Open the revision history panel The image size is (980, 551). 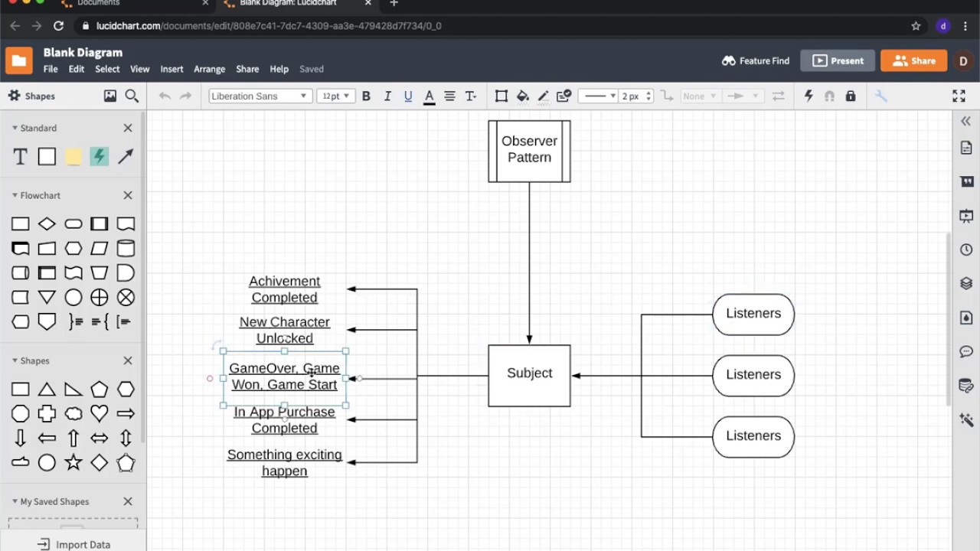tap(965, 249)
